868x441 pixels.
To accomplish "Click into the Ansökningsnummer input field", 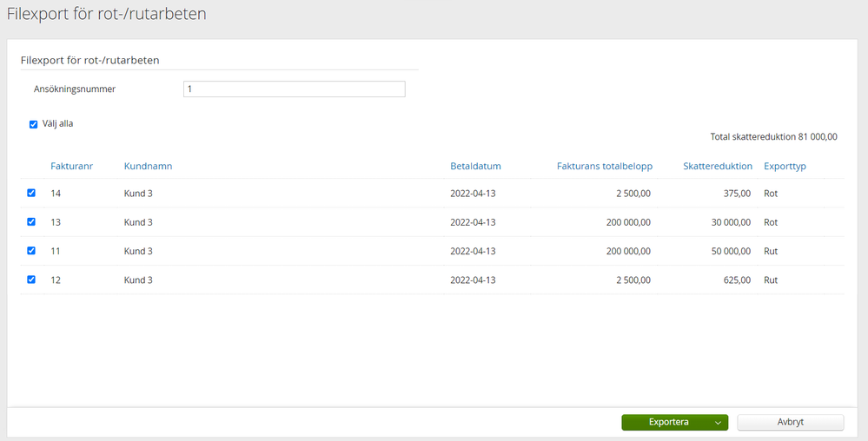I will [294, 89].
